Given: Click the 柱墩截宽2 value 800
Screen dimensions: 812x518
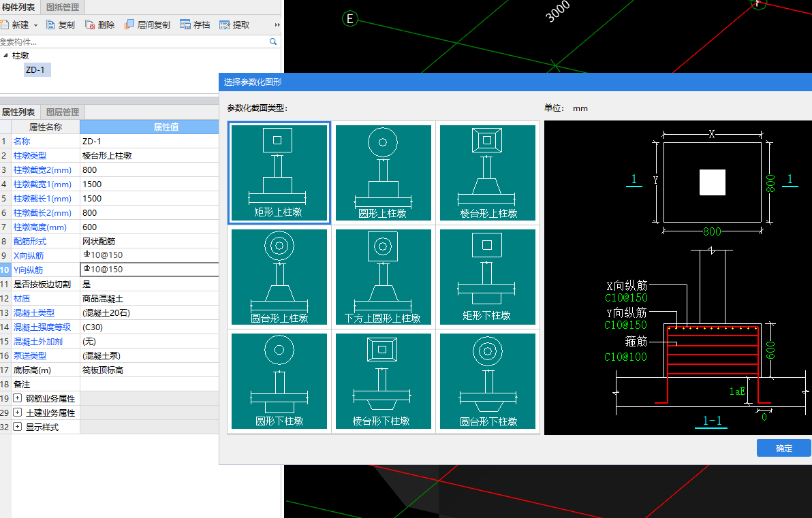Looking at the screenshot, I should (x=149, y=169).
